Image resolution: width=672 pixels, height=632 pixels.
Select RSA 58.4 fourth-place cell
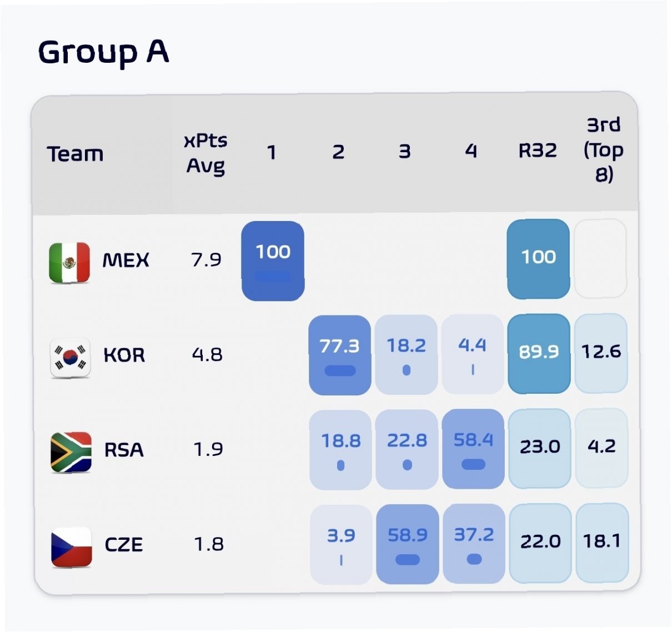(x=473, y=449)
